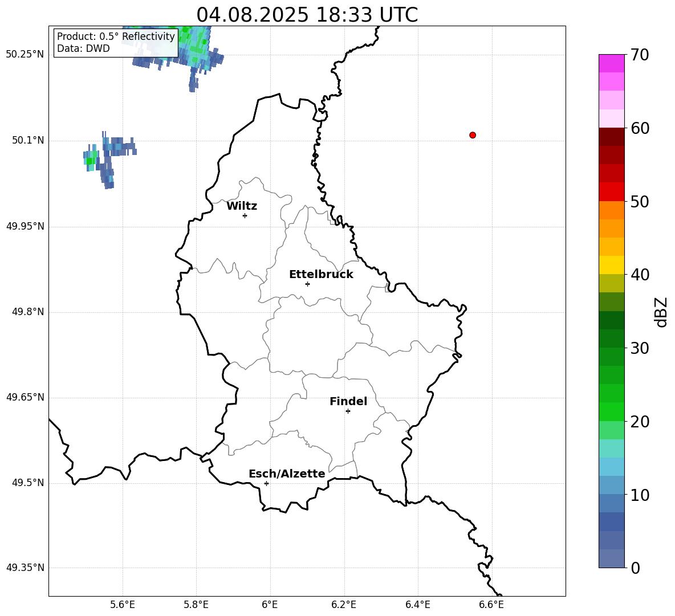Click the 49.8°N latitude label
This screenshot has height=616, width=675.
[28, 312]
